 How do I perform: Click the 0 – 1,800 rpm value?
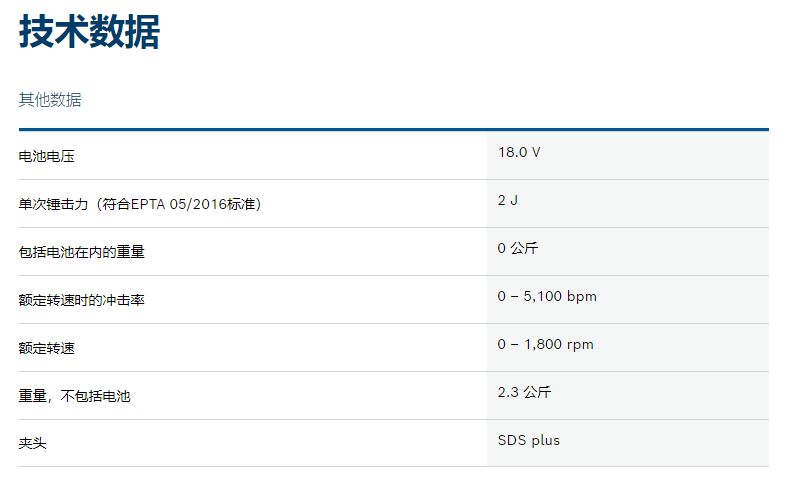[x=545, y=344]
